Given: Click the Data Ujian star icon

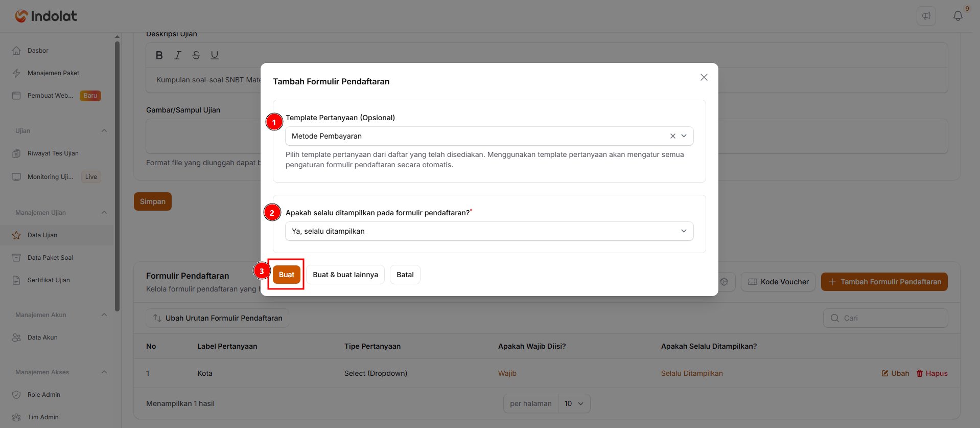Looking at the screenshot, I should pos(16,235).
